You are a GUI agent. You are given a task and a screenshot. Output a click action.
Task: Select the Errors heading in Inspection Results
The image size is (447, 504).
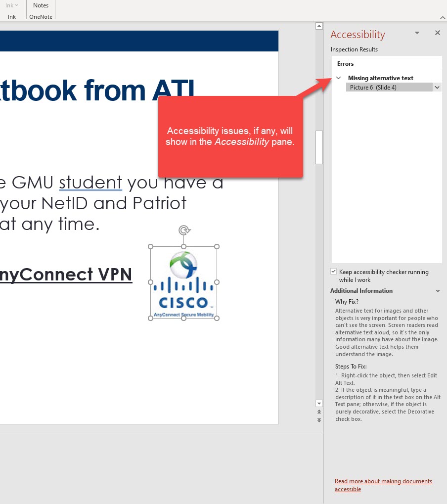pyautogui.click(x=345, y=63)
